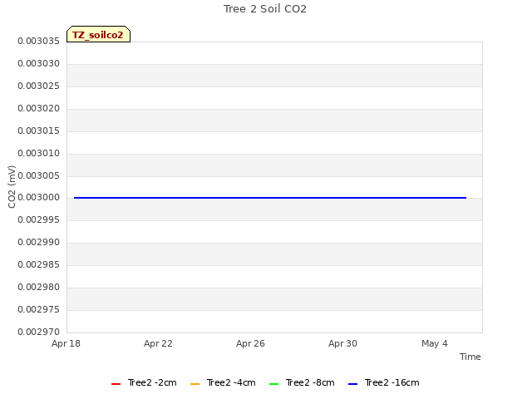Click the Apr 30 x-axis label
The image size is (532, 399).
pos(342,343)
